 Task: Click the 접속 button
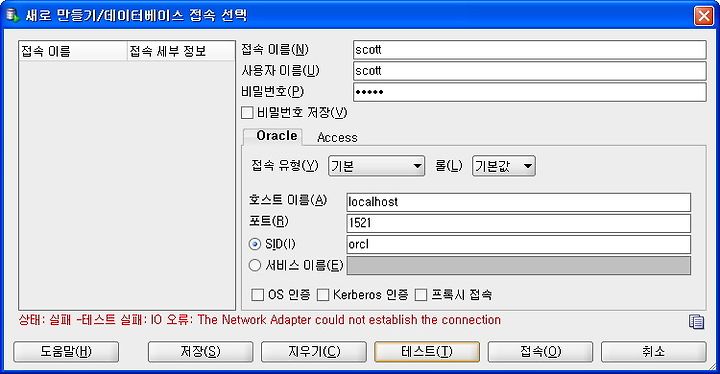click(540, 352)
